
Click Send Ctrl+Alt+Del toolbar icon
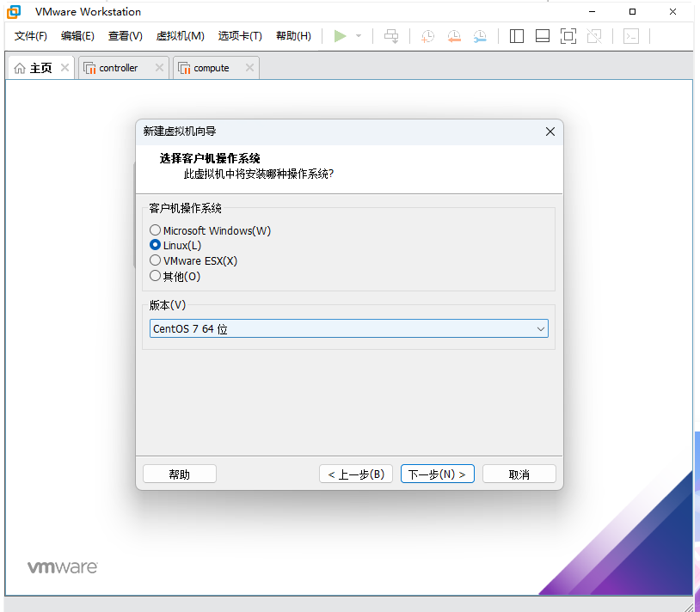coord(391,36)
